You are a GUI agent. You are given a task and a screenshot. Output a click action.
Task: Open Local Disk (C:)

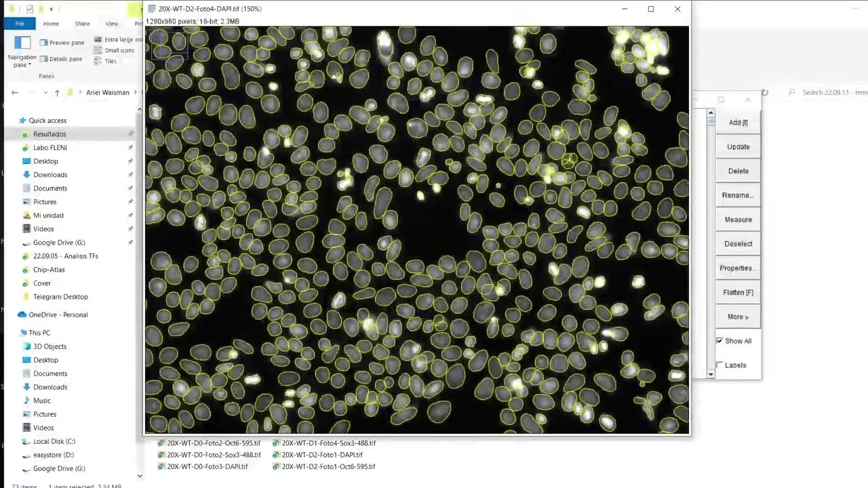(x=54, y=441)
